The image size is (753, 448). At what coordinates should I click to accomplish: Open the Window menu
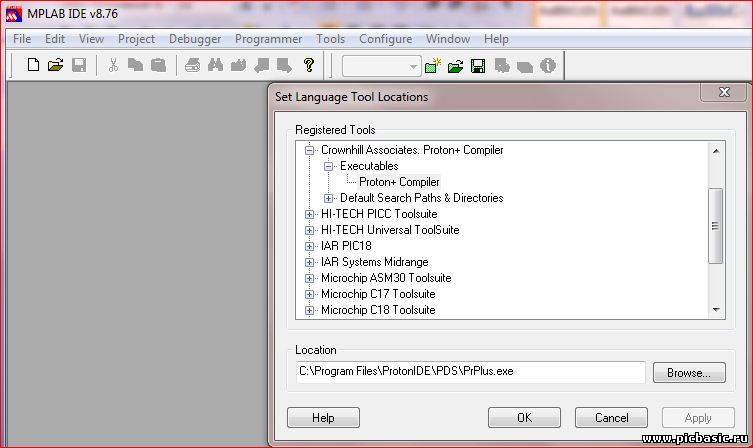[448, 39]
